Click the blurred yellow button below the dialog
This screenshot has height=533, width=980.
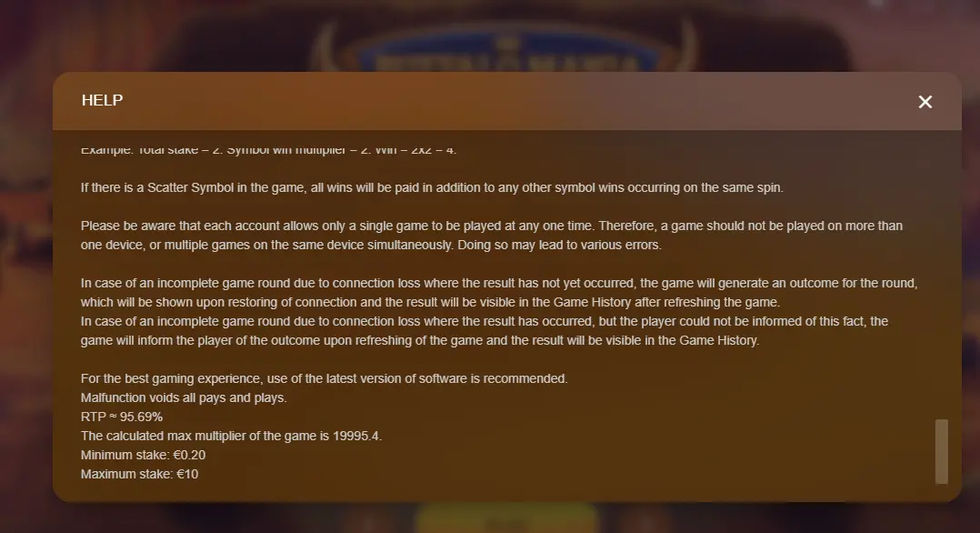(x=506, y=519)
